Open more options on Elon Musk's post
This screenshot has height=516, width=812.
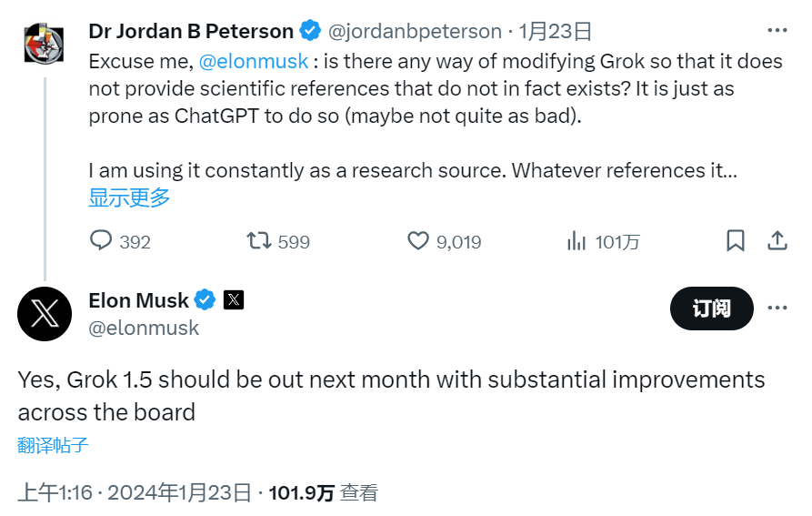click(777, 308)
